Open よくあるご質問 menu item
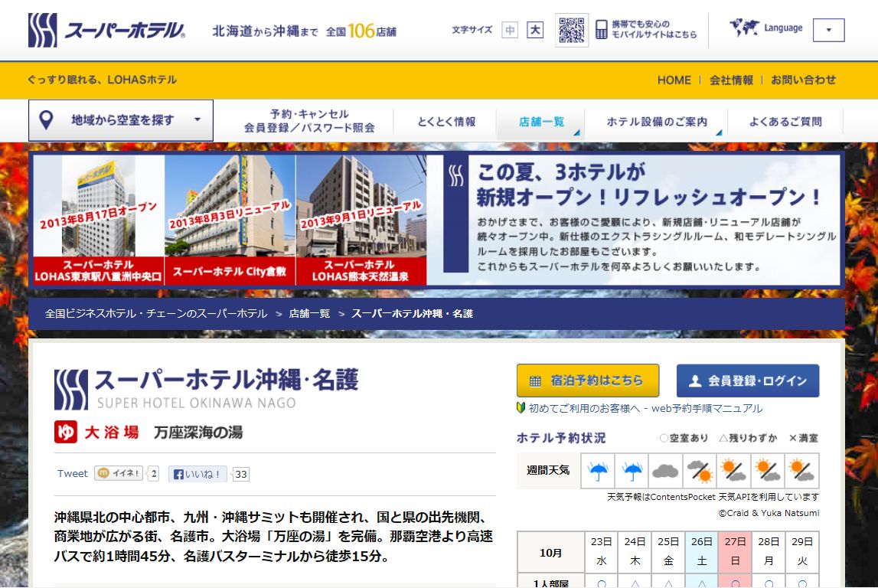 (x=785, y=122)
